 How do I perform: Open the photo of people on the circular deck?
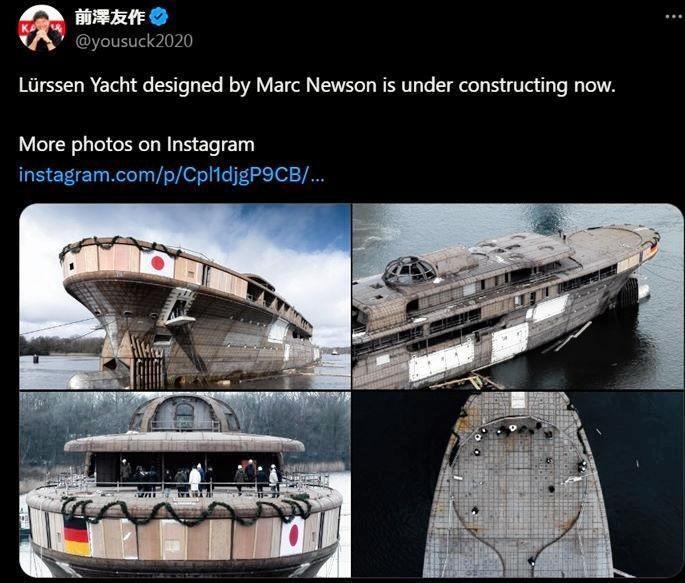pyautogui.click(x=185, y=484)
